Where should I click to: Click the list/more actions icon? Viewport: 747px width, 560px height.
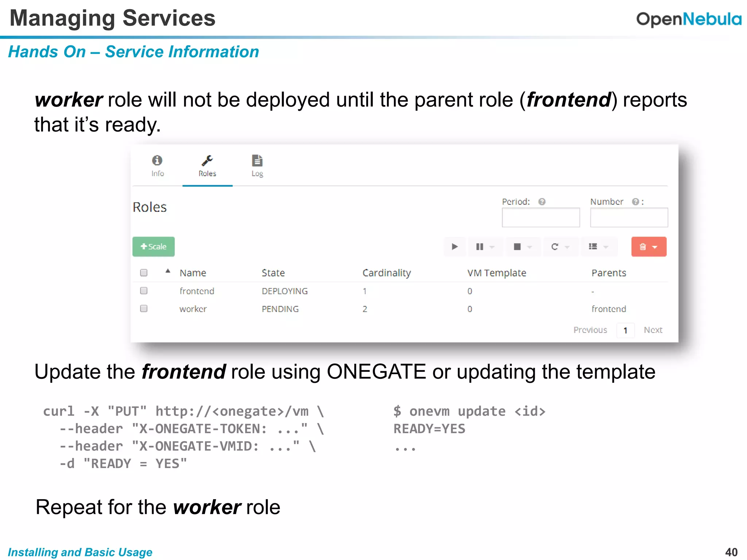tap(593, 247)
